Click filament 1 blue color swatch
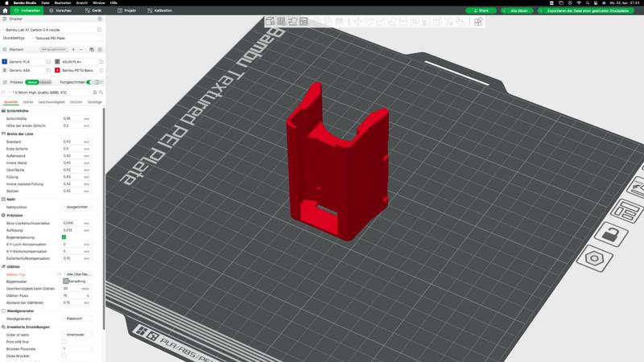This screenshot has width=644, height=362. pyautogui.click(x=5, y=62)
